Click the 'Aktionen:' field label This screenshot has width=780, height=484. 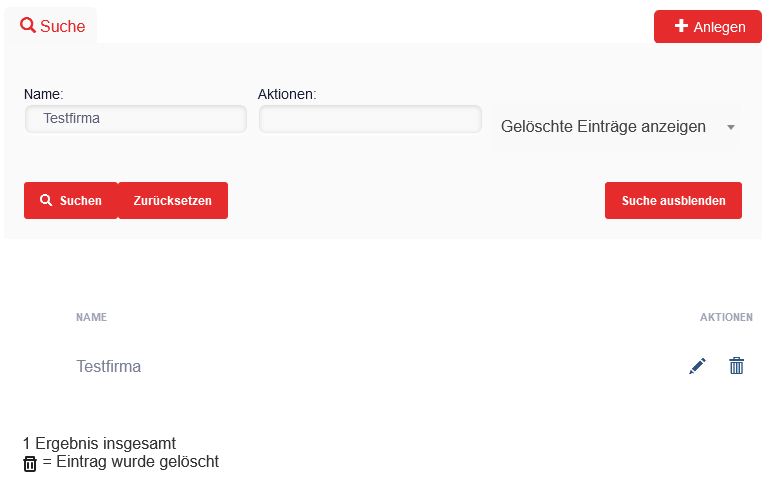287,94
